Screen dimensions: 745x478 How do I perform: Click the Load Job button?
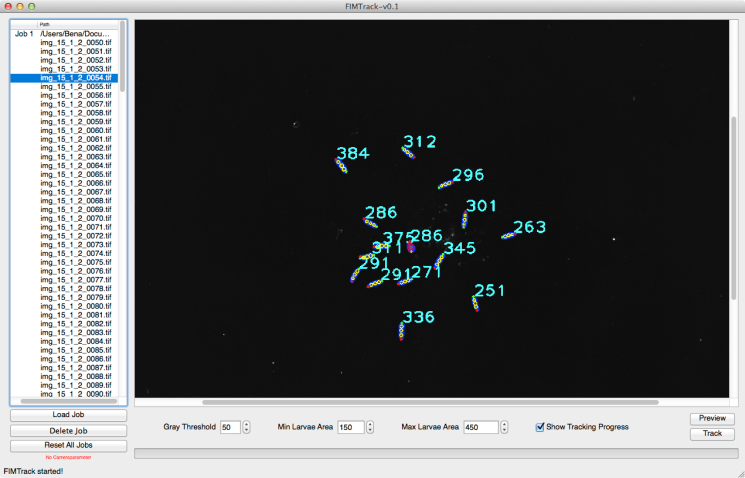pyautogui.click(x=68, y=415)
